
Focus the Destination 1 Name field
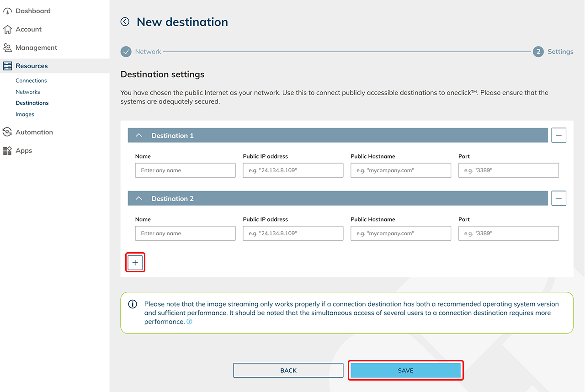click(185, 170)
